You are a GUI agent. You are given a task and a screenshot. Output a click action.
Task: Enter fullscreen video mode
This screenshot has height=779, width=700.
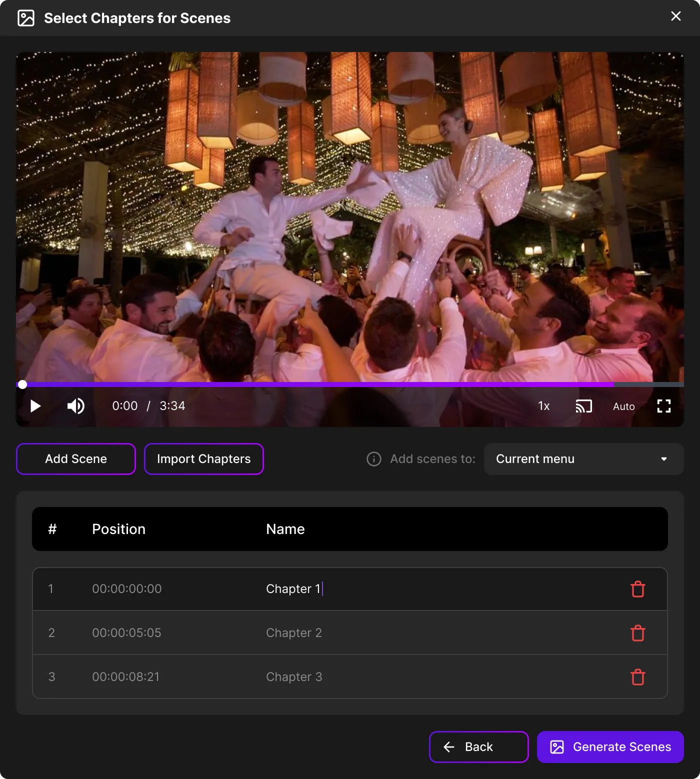click(x=664, y=406)
